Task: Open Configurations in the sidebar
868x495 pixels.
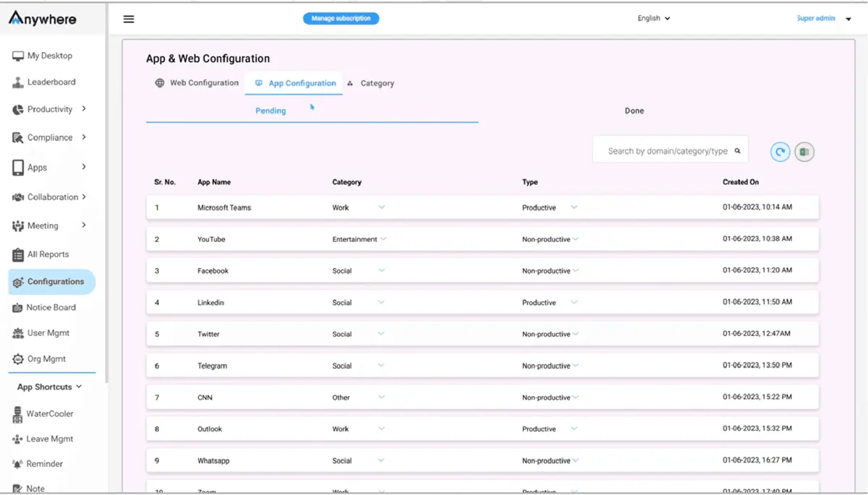Action: (x=51, y=282)
